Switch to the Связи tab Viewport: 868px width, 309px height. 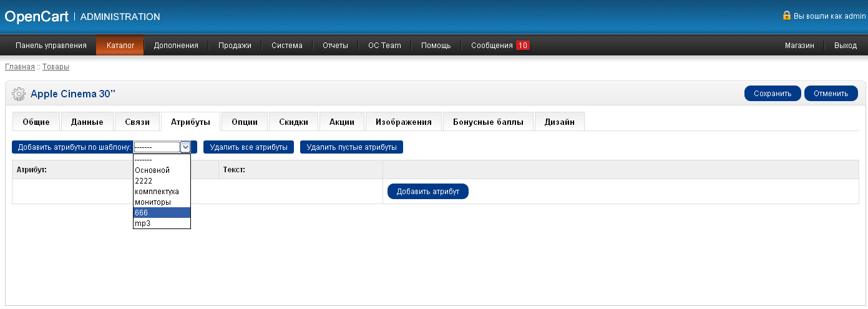point(137,122)
